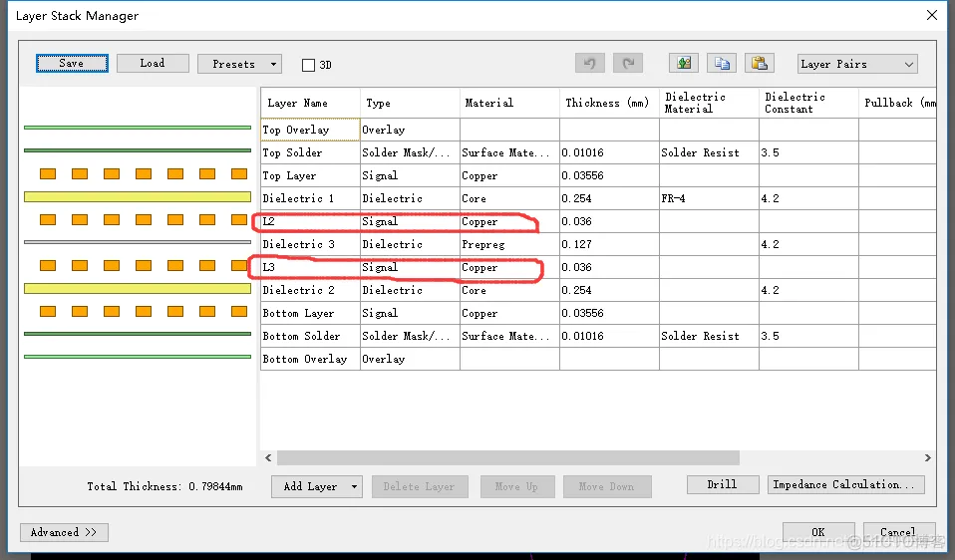
Task: Select the Dielectric 3 name cell
Action: coord(311,245)
